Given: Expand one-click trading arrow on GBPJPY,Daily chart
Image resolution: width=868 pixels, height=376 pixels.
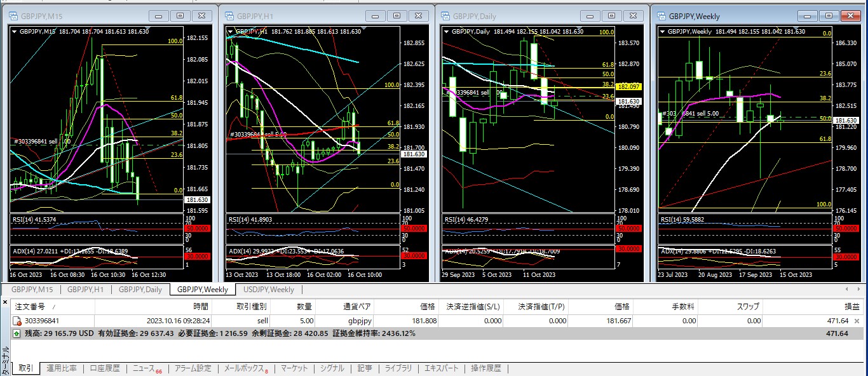Looking at the screenshot, I should tap(445, 31).
